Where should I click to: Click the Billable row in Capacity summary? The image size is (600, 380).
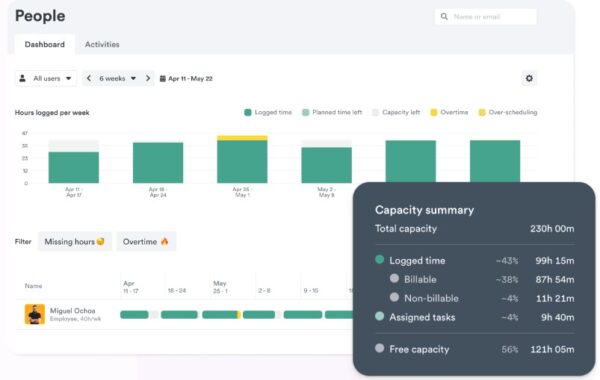(x=482, y=279)
